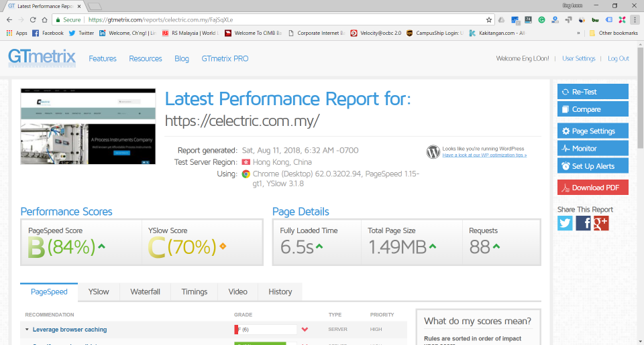The height and width of the screenshot is (345, 644).
Task: Go to the GTmetrix Blog
Action: pos(182,59)
